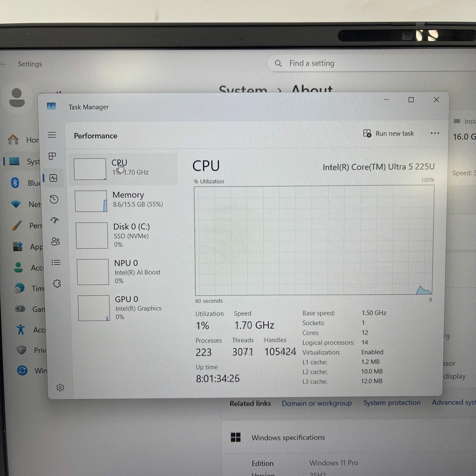Select CPU in performance list
The width and height of the screenshot is (476, 476).
pyautogui.click(x=124, y=169)
